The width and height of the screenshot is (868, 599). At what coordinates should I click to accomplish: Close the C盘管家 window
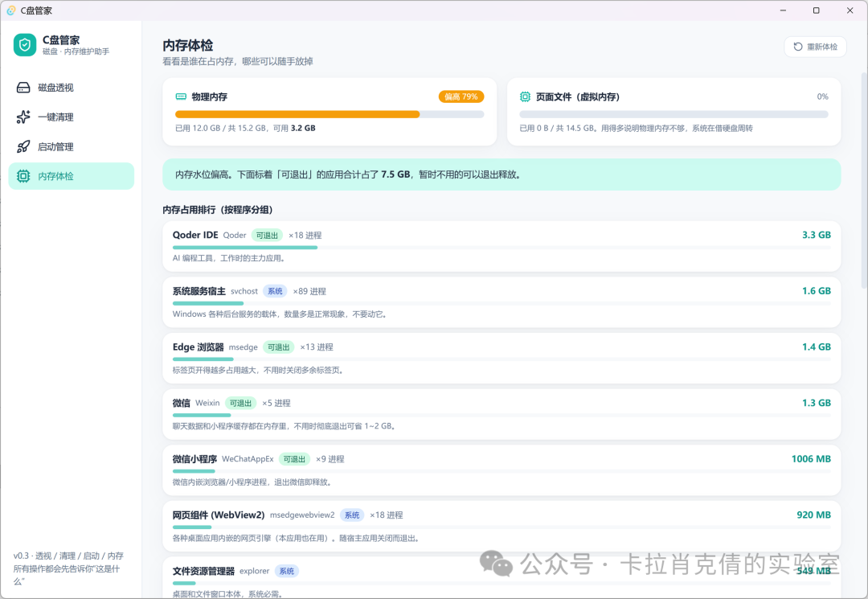[850, 10]
